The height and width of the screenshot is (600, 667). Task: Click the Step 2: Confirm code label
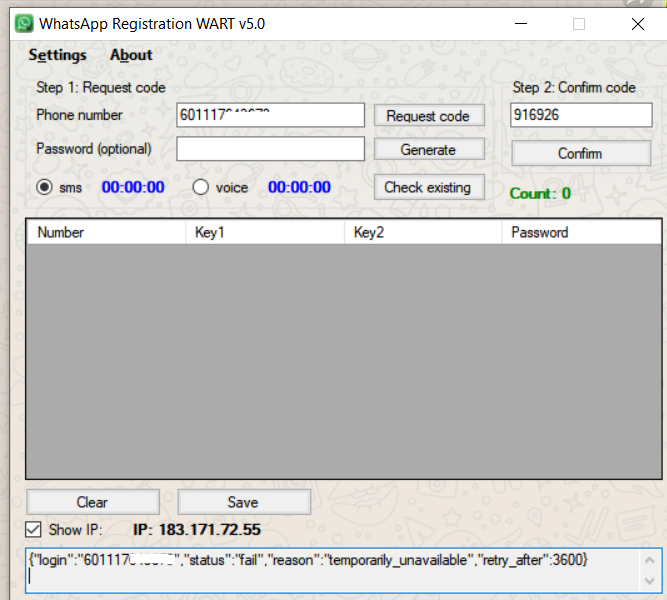574,88
